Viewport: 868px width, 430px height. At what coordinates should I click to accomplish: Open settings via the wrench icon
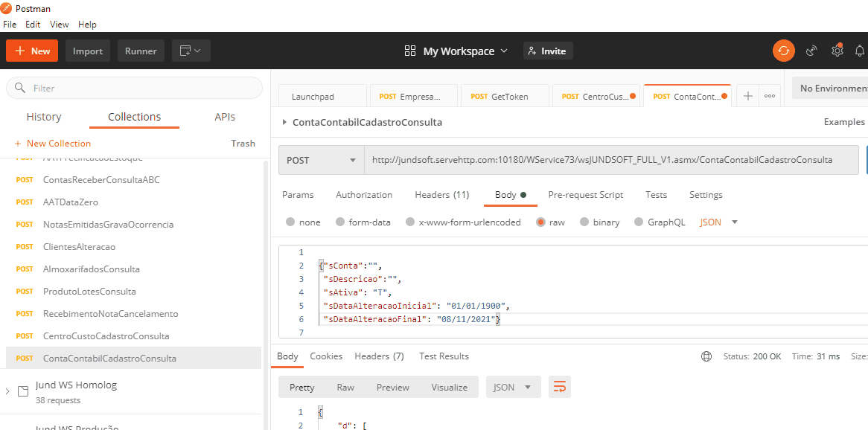837,51
